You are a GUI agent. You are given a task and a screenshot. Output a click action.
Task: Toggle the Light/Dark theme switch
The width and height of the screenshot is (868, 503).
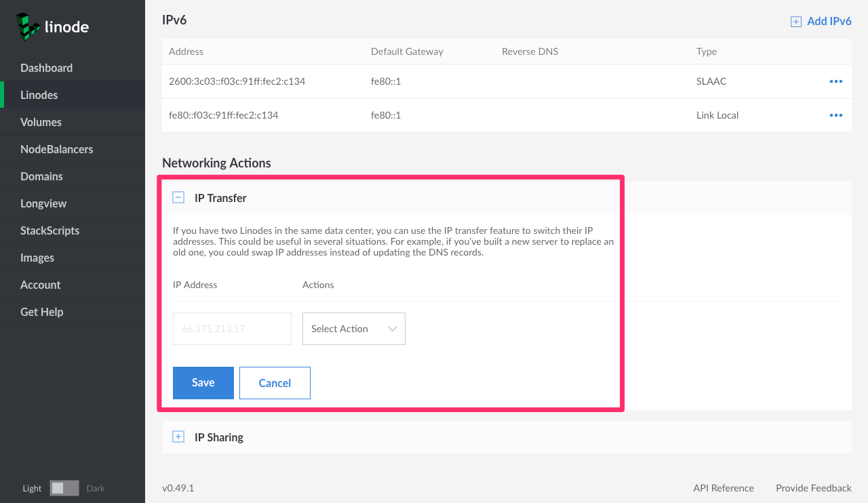[x=64, y=488]
